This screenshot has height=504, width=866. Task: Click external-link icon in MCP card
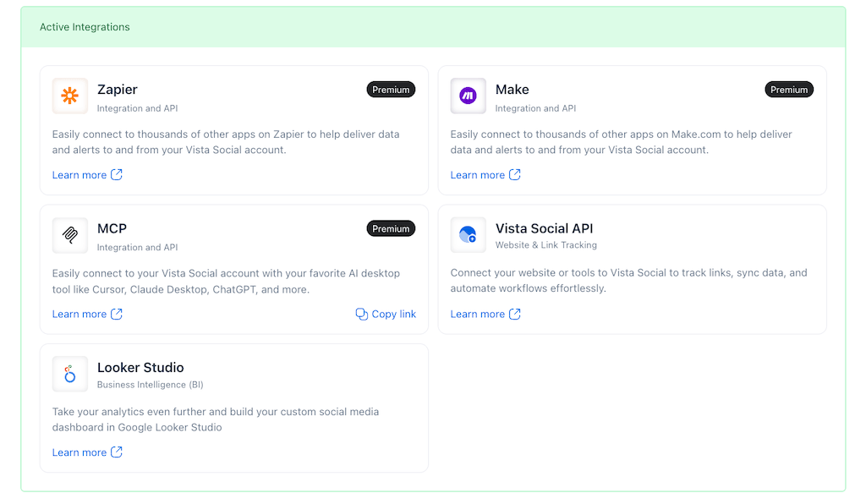click(x=117, y=314)
